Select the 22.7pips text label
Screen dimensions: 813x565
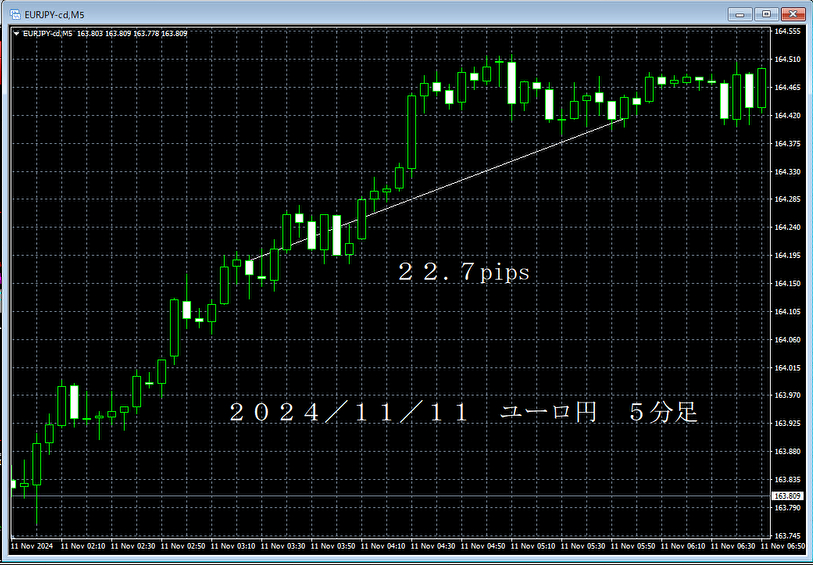(x=463, y=272)
